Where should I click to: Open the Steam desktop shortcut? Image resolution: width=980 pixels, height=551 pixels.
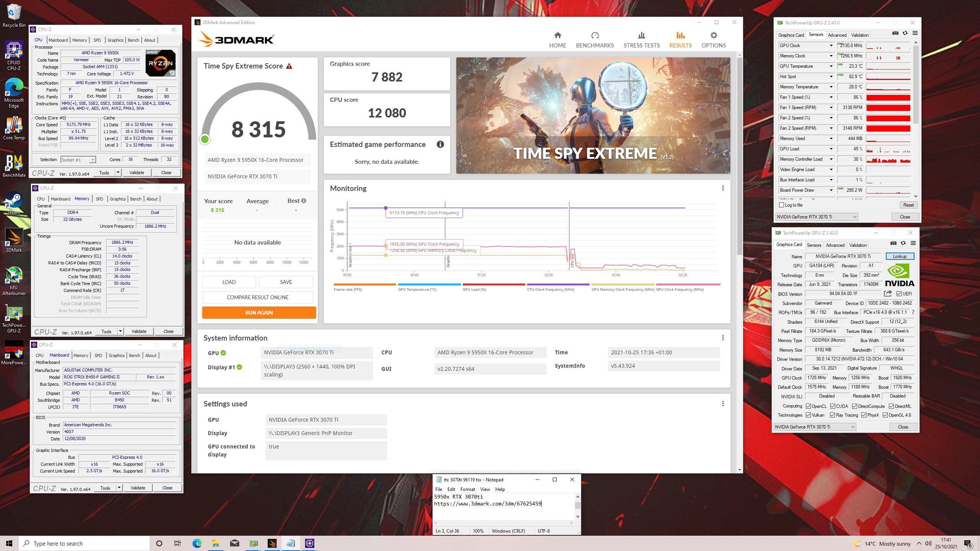14,203
